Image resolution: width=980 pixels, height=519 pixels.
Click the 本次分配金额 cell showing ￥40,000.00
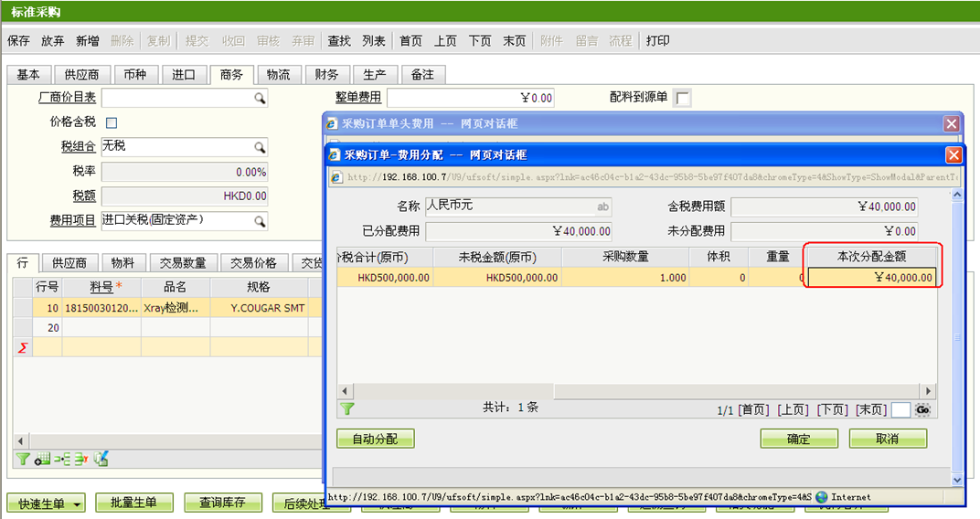(871, 278)
